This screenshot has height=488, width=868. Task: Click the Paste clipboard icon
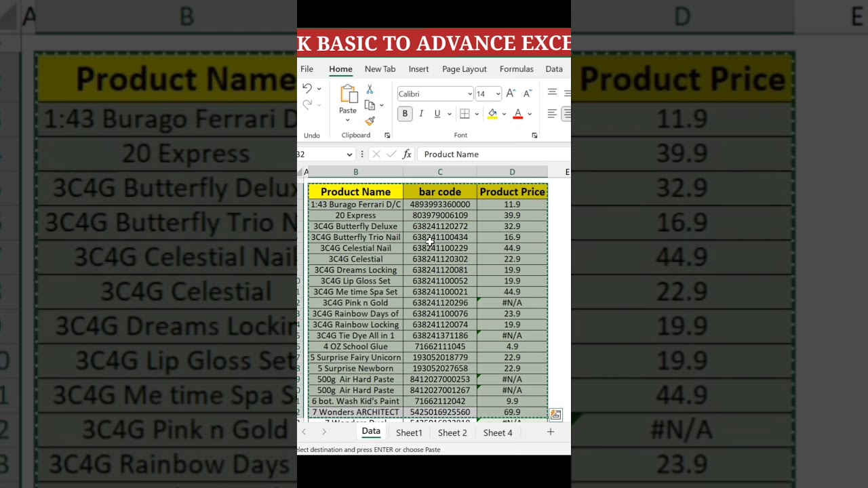349,94
